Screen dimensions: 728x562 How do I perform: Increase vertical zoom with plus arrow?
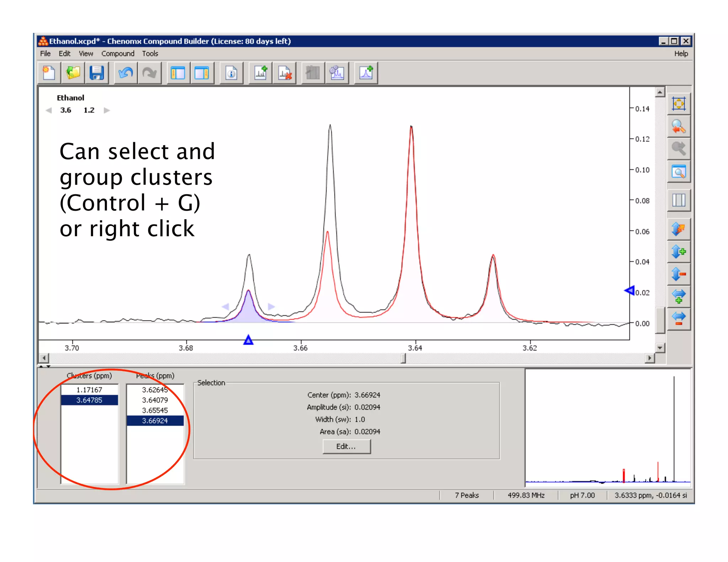(679, 252)
